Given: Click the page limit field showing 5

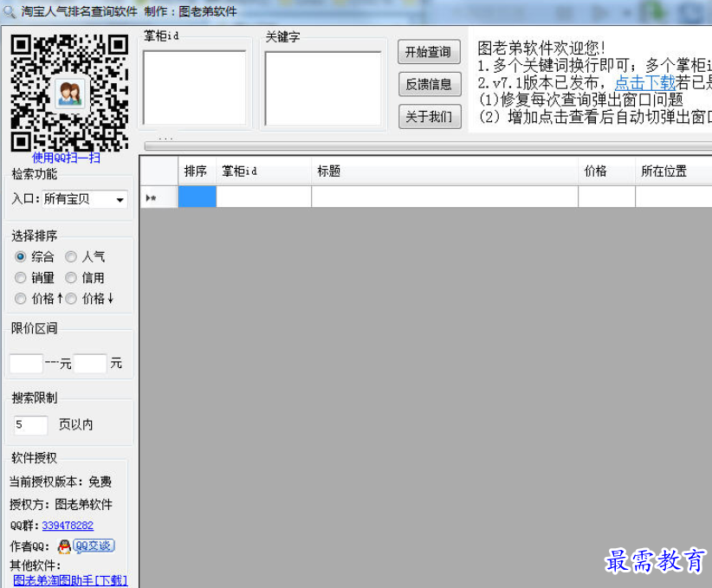Looking at the screenshot, I should [30, 425].
